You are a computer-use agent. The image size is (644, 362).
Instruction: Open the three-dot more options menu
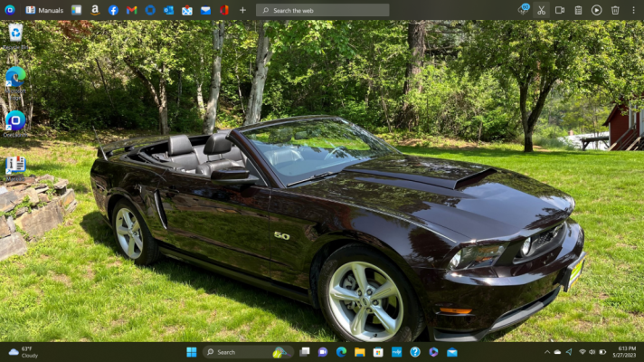pos(633,10)
